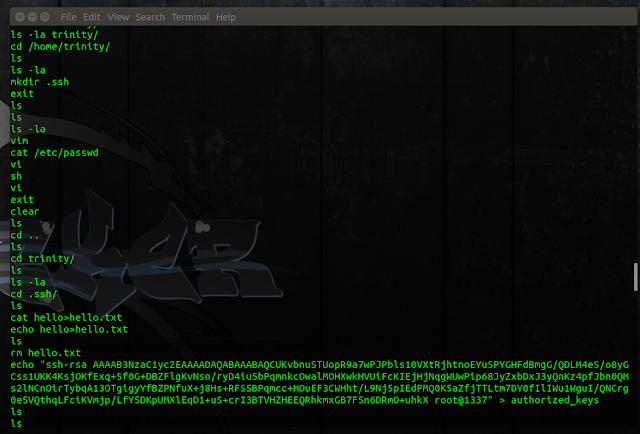Open the Edit menu
This screenshot has height=434, width=640.
pos(91,17)
